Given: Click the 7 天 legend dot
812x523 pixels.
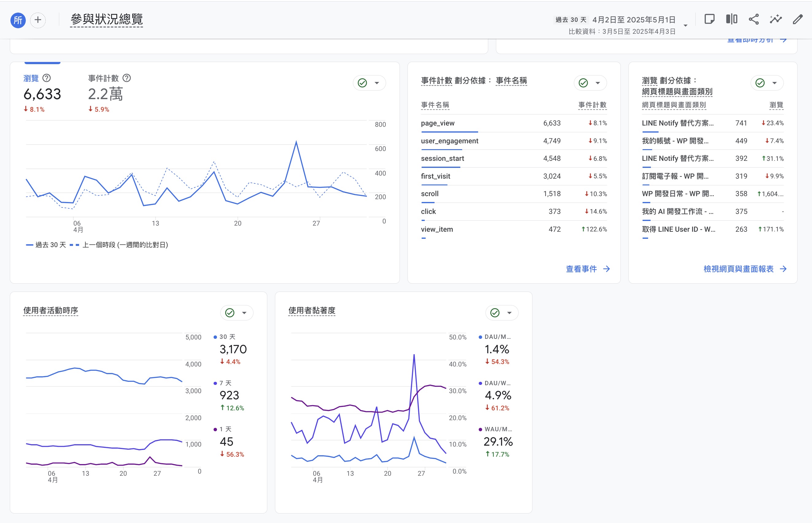Looking at the screenshot, I should pos(215,383).
